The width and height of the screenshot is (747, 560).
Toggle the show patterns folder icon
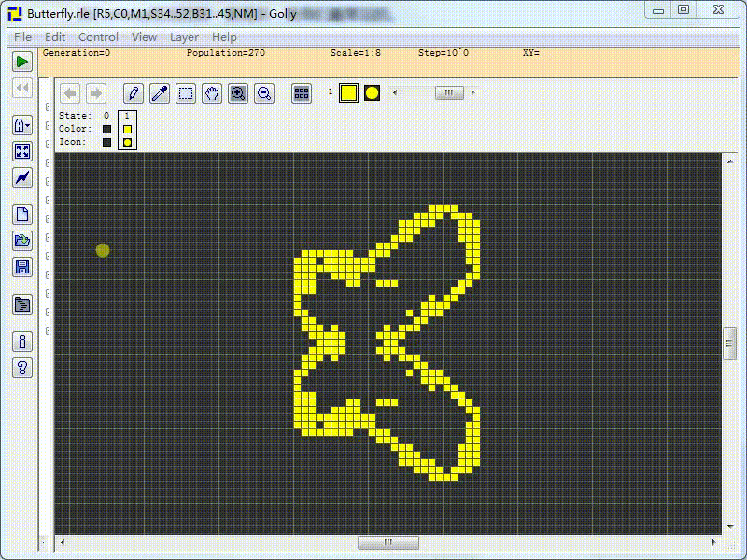tap(23, 304)
